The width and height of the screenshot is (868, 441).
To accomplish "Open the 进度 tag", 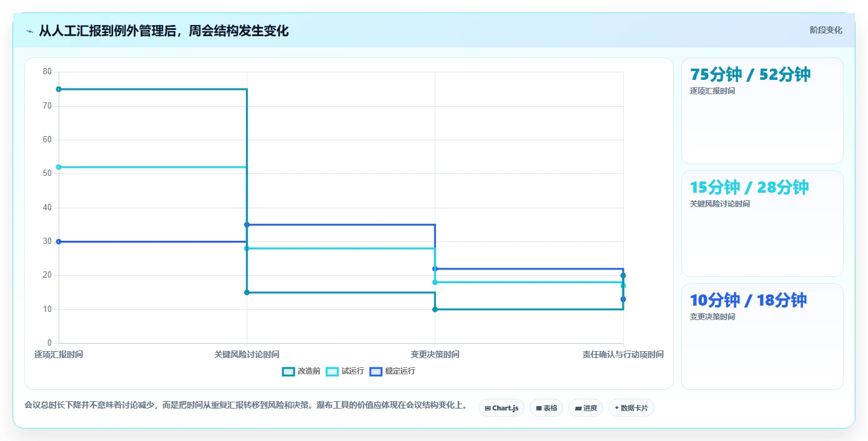I will [586, 408].
